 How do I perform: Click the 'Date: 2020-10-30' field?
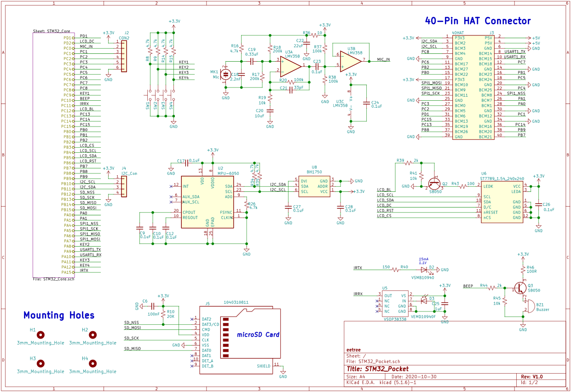click(414, 376)
